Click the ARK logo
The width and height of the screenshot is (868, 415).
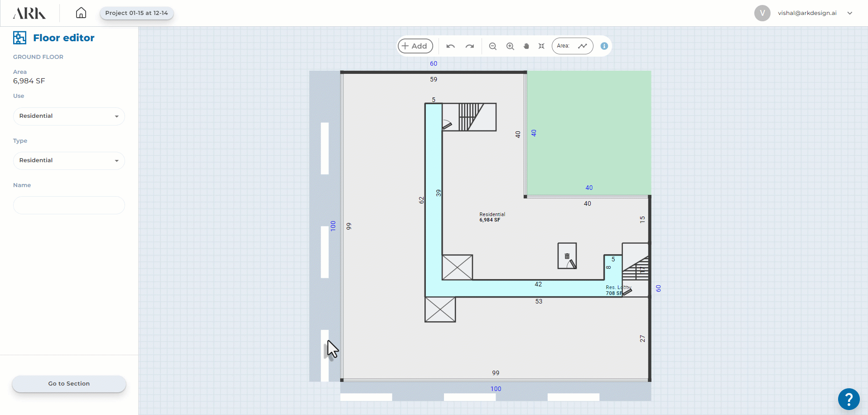(29, 13)
